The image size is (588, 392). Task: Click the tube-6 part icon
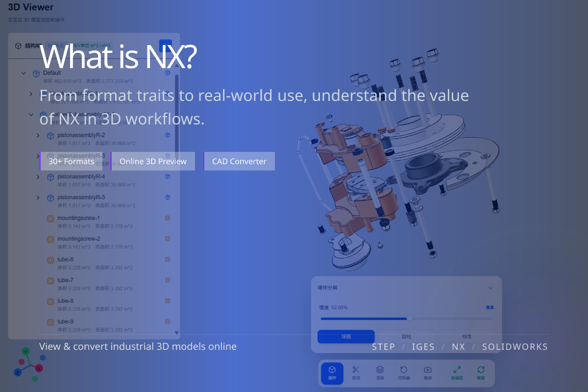pyautogui.click(x=50, y=260)
